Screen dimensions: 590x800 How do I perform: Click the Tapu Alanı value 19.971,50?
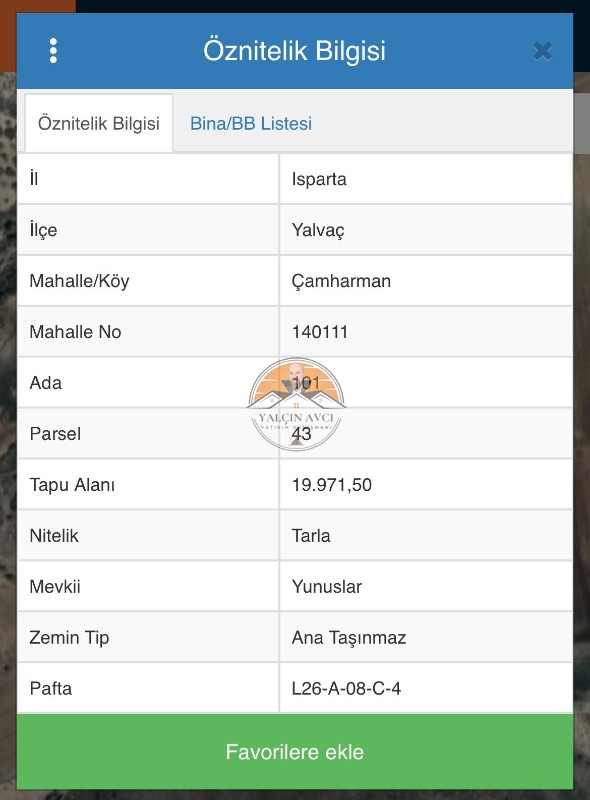coord(332,485)
